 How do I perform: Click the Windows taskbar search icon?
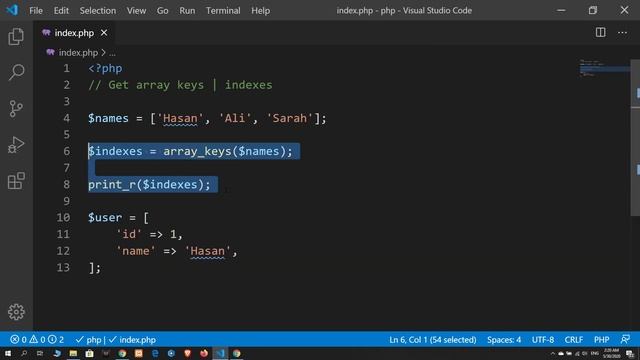tap(24, 353)
